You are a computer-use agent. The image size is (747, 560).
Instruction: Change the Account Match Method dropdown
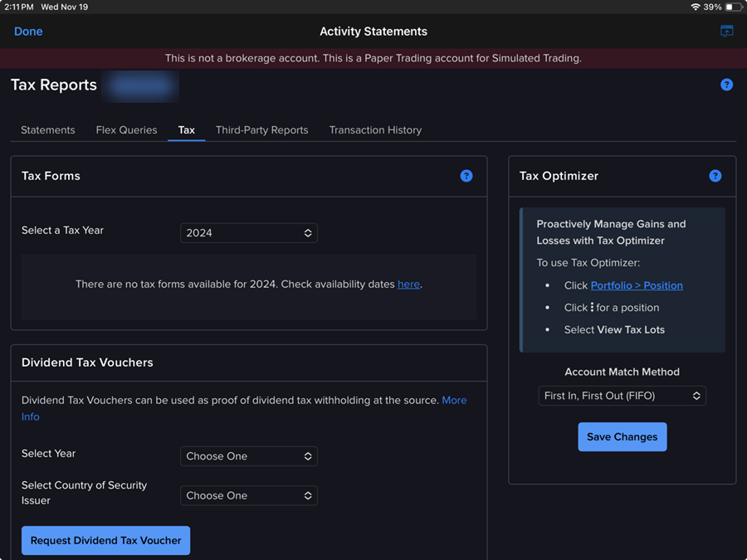point(622,397)
